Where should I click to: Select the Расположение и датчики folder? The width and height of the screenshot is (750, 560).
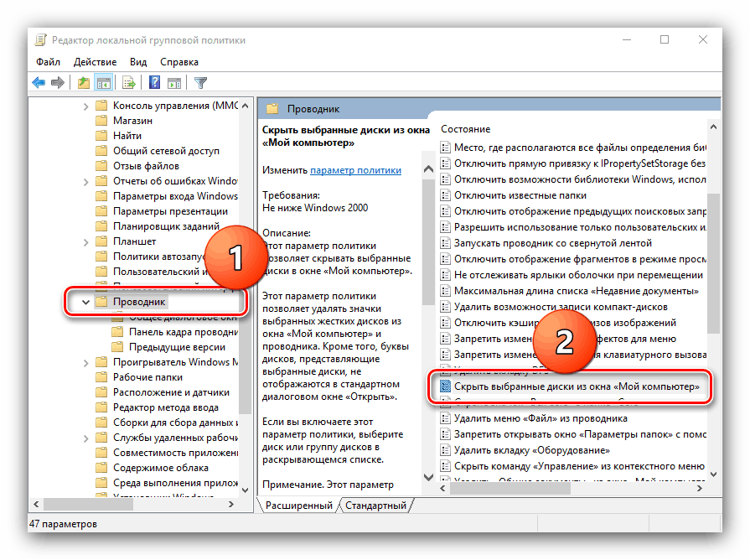(171, 392)
